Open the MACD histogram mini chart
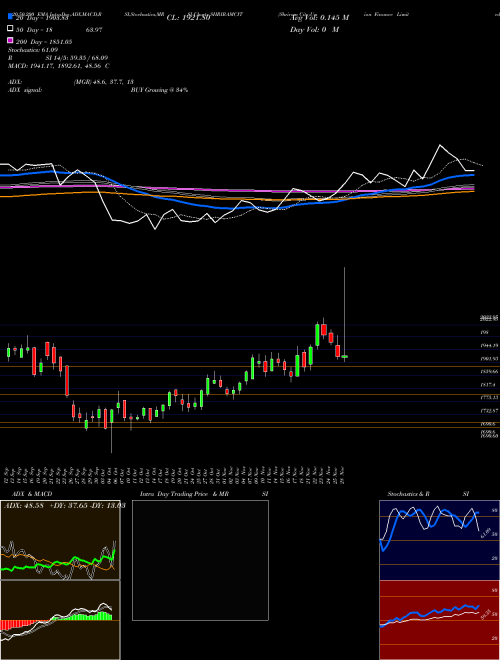This screenshot has width=500, height=660. point(60,620)
